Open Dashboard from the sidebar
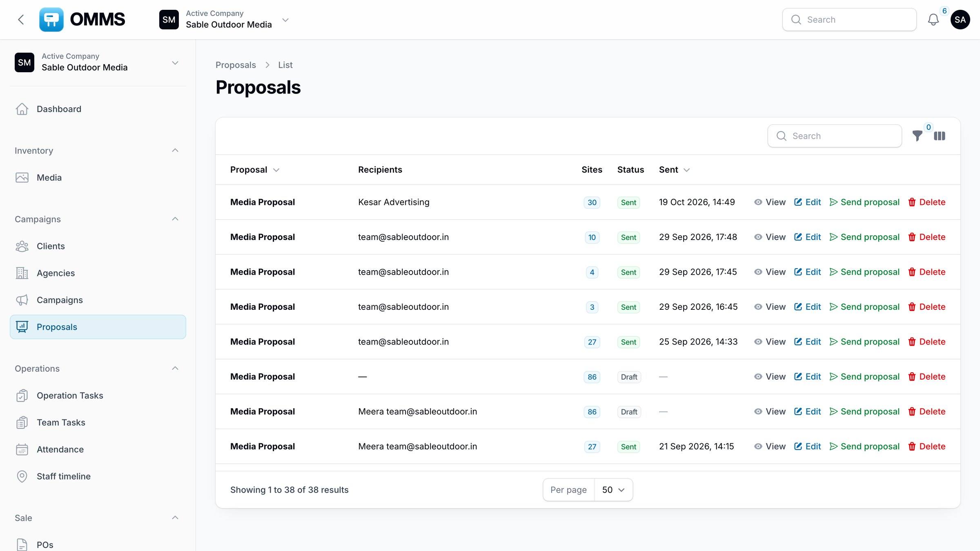The width and height of the screenshot is (980, 551). (x=98, y=109)
